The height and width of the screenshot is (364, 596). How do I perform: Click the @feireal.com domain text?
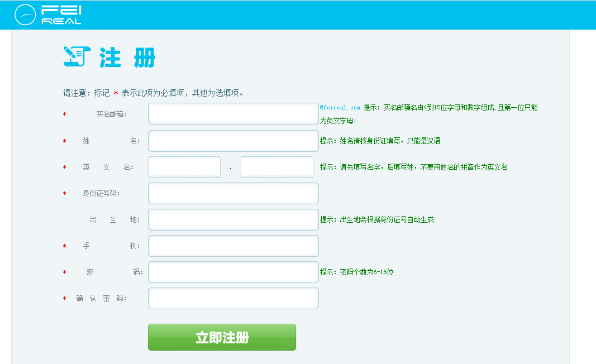click(340, 108)
